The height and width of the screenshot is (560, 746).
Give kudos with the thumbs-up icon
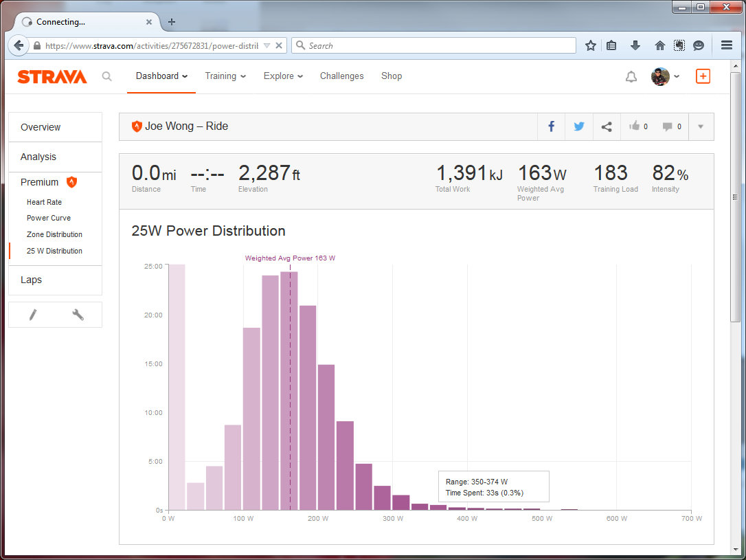634,126
